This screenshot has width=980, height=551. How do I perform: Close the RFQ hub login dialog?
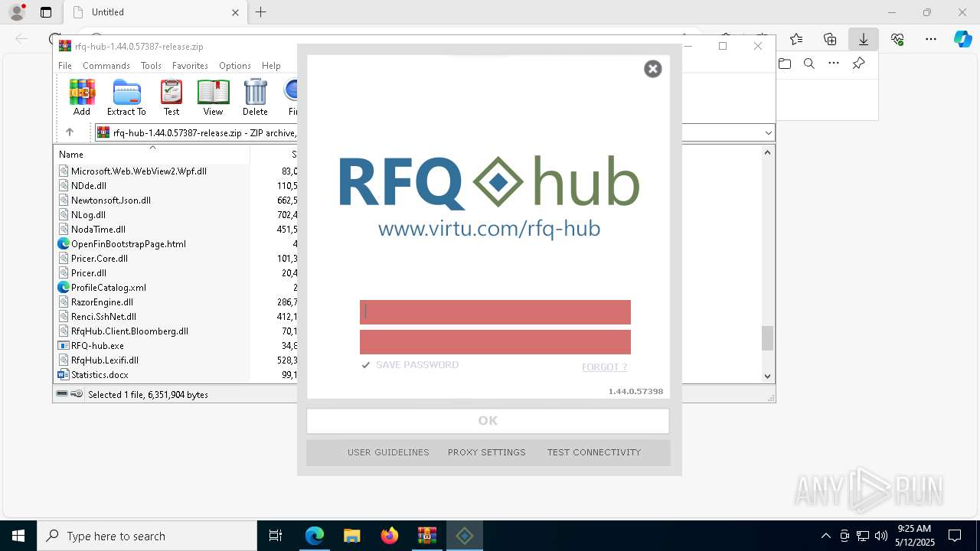coord(653,69)
